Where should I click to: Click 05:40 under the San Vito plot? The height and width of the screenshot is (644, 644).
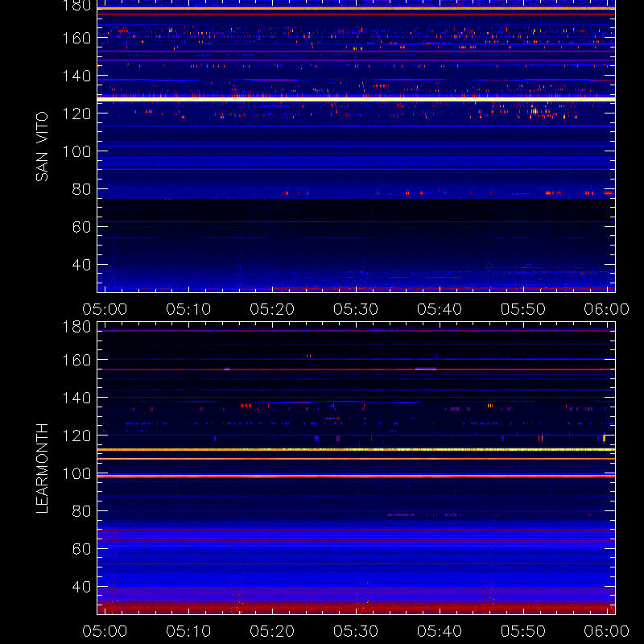440,309
